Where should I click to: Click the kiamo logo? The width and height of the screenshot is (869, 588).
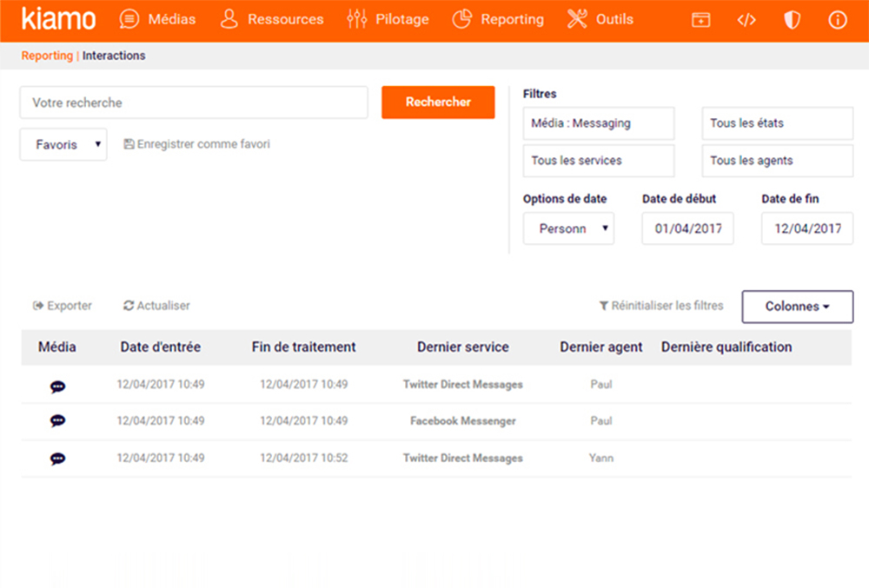(58, 19)
